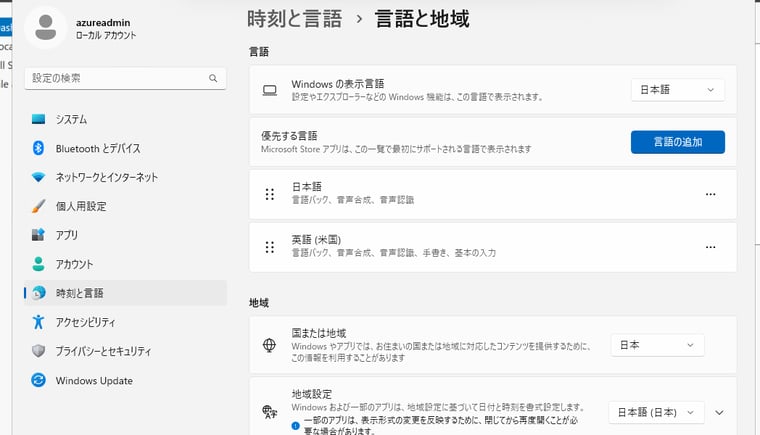Select the 英語 (米国) language row

pos(492,247)
